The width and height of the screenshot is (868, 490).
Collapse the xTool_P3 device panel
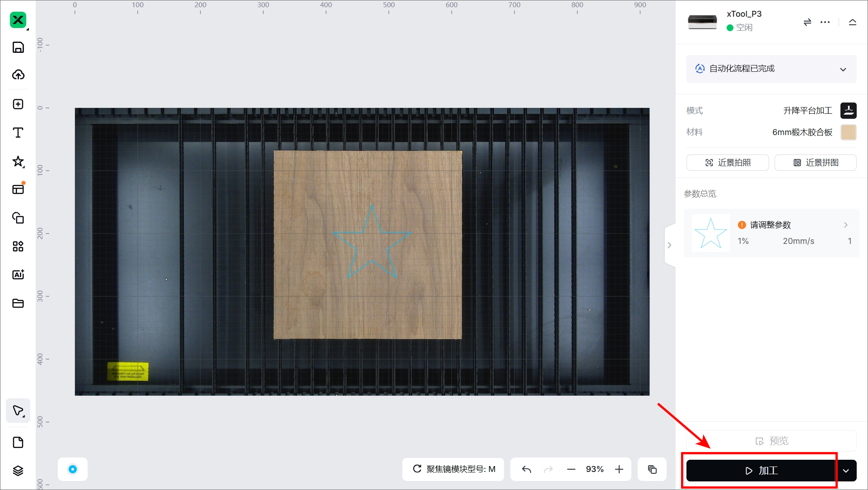(853, 22)
